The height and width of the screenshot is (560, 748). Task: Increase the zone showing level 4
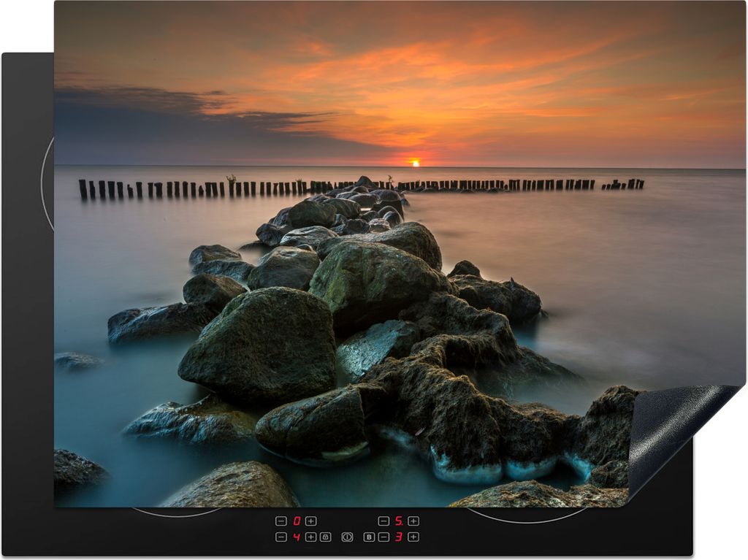(310, 537)
